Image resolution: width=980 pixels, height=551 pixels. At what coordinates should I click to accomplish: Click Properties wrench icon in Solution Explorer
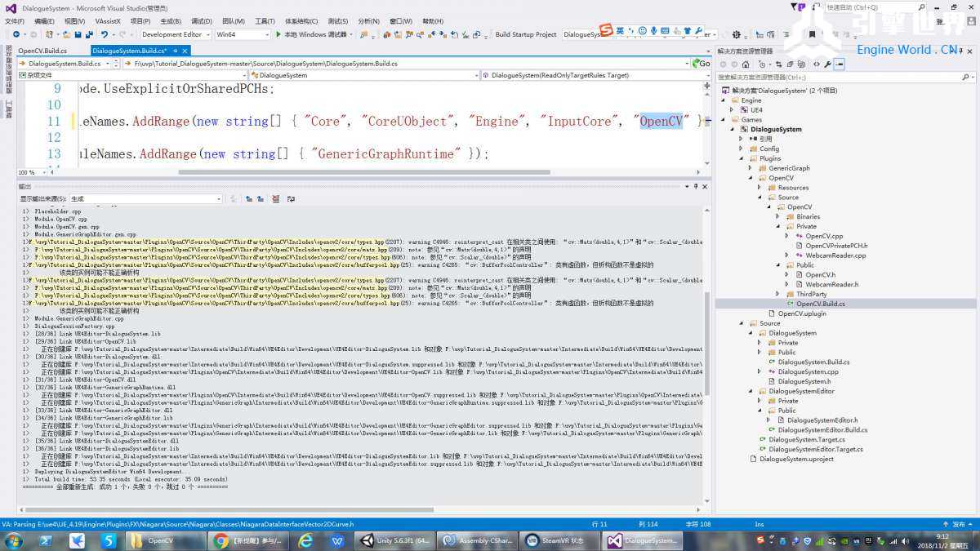(x=827, y=64)
